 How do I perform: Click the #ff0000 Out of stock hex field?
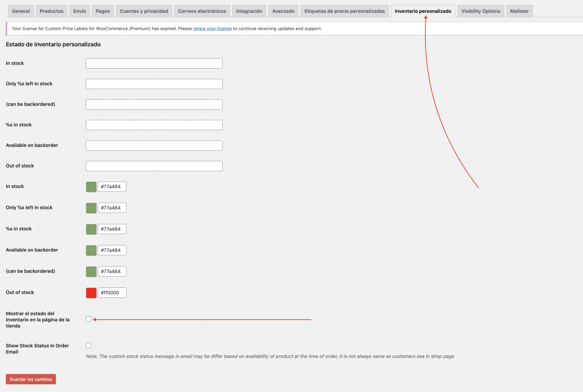tap(112, 293)
